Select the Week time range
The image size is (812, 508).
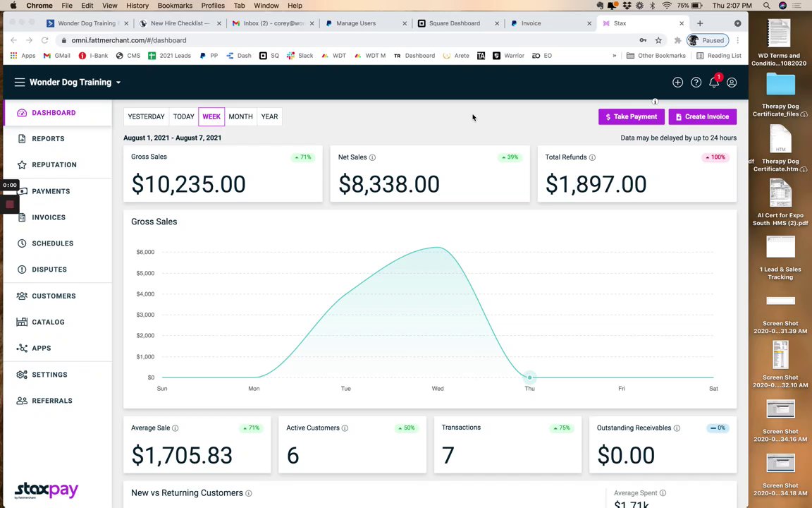click(211, 116)
